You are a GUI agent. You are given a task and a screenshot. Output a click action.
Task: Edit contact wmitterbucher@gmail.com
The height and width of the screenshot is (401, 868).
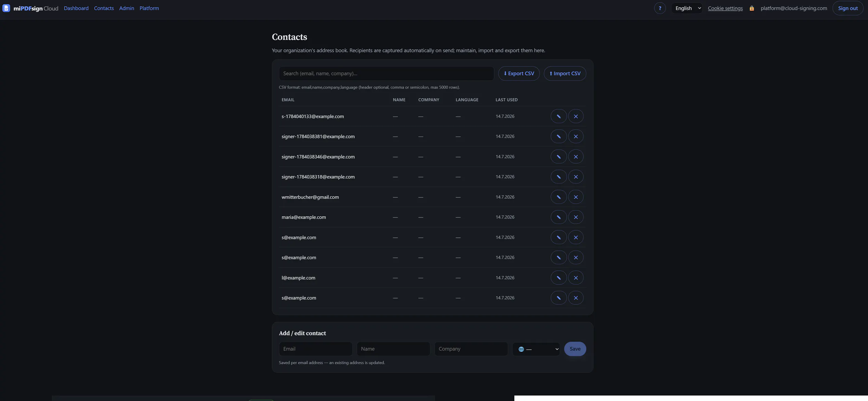(558, 197)
